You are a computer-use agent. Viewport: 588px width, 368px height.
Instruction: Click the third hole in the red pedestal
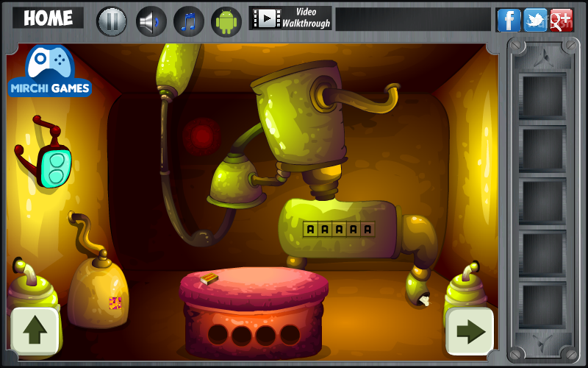(x=266, y=336)
